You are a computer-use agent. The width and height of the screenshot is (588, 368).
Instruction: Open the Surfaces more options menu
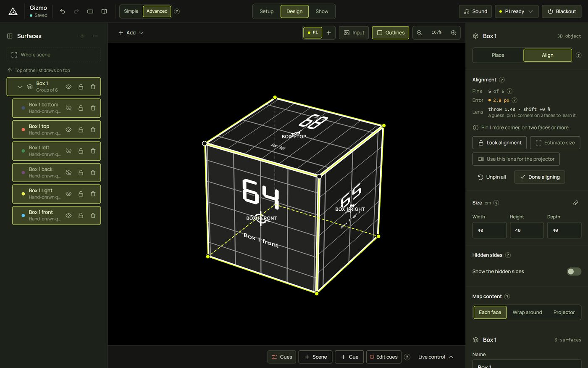95,36
